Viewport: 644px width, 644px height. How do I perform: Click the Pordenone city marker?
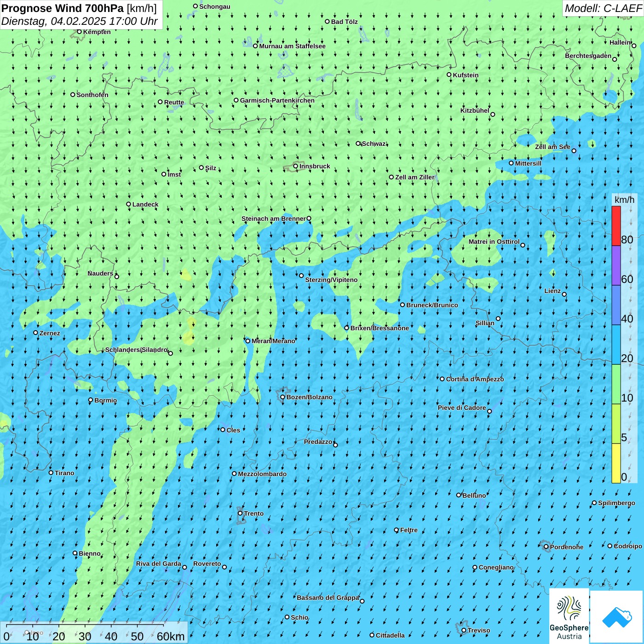(x=546, y=547)
